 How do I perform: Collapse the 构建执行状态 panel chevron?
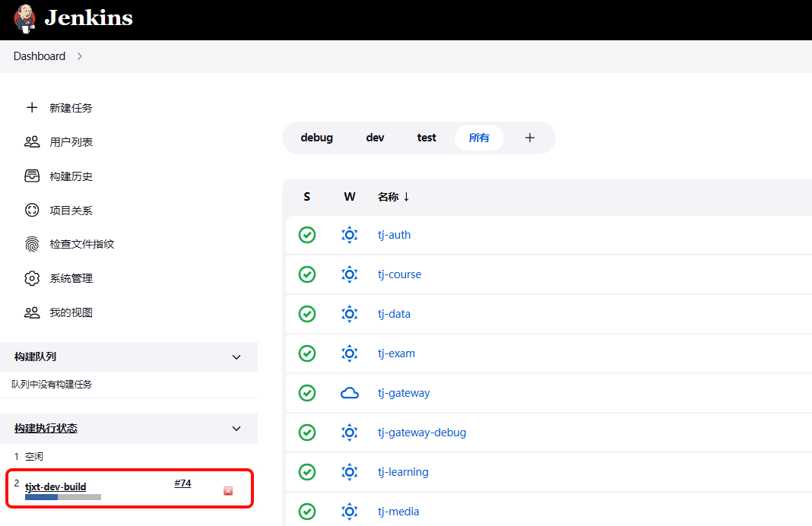point(236,428)
